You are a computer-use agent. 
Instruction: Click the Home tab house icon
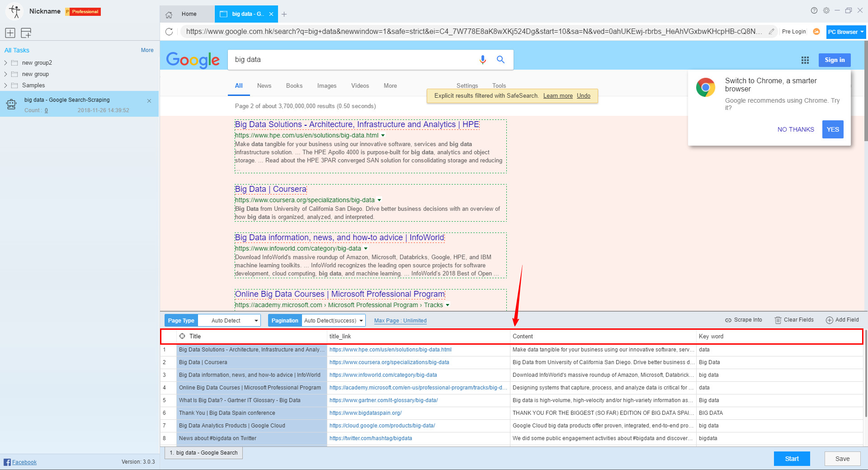tap(169, 14)
